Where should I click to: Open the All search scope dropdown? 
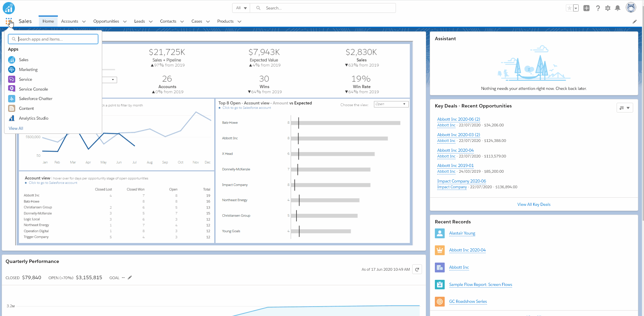[241, 8]
